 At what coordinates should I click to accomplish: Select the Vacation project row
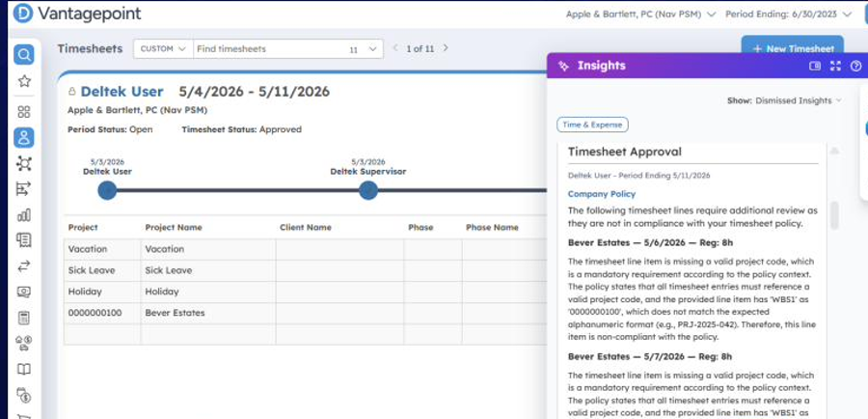click(305, 249)
